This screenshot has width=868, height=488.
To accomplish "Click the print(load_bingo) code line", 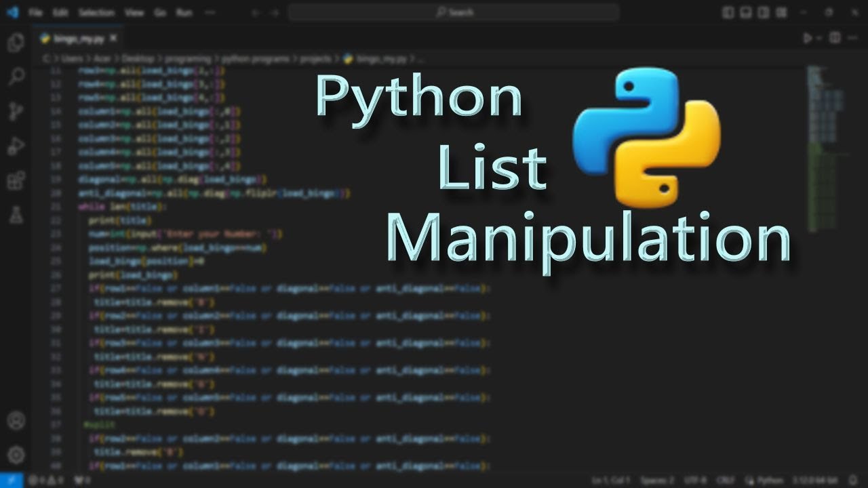I will pos(134,275).
